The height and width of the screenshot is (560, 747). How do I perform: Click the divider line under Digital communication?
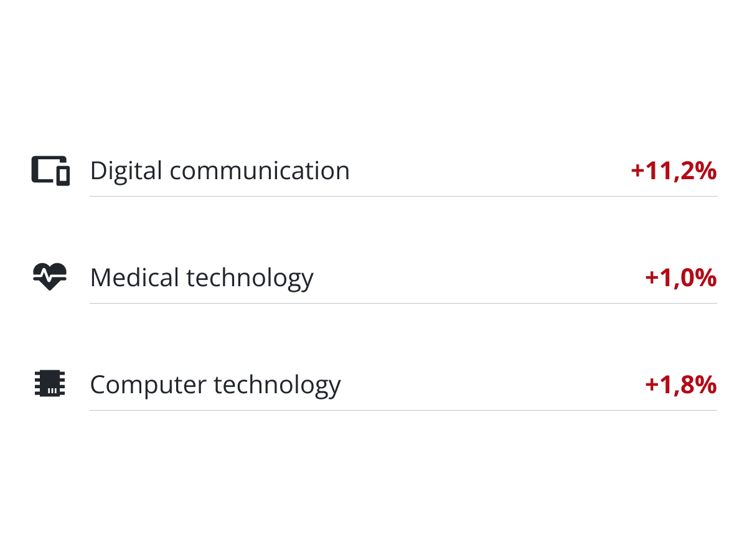[403, 196]
